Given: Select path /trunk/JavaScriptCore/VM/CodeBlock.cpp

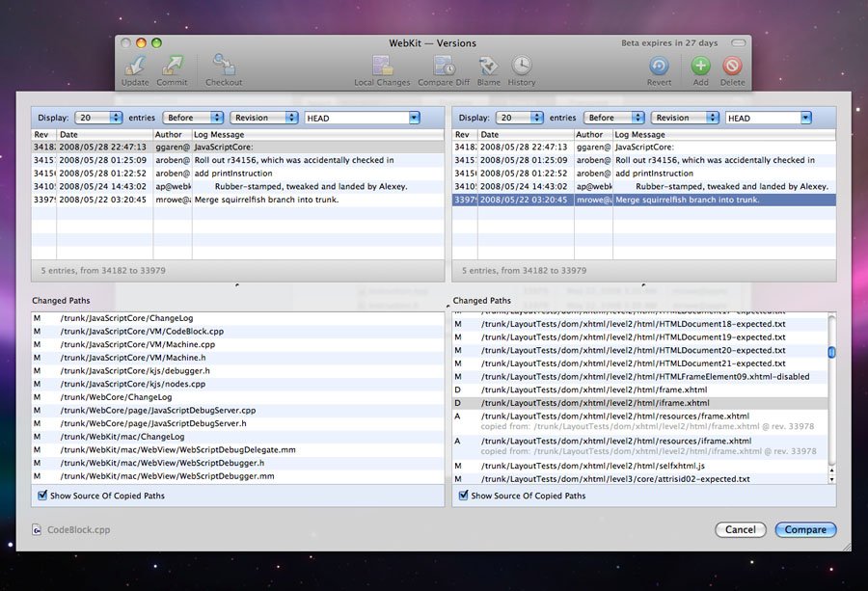Looking at the screenshot, I should click(237, 332).
